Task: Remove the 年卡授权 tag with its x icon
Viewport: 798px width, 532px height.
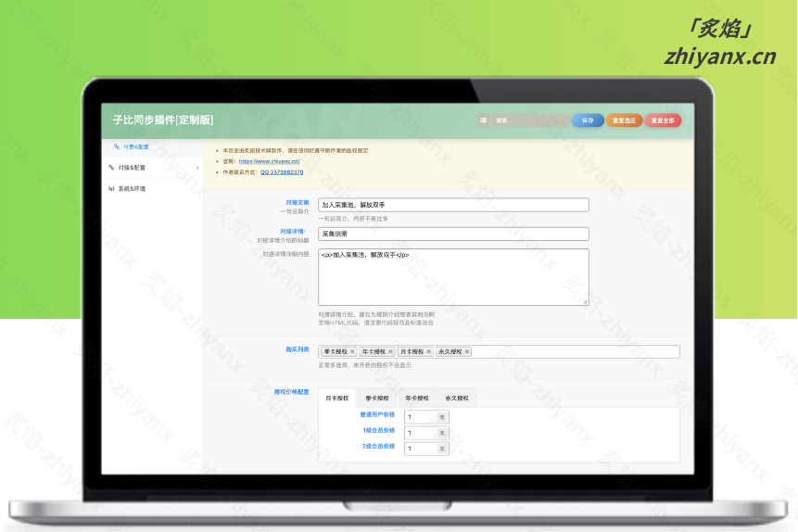Action: 391,352
